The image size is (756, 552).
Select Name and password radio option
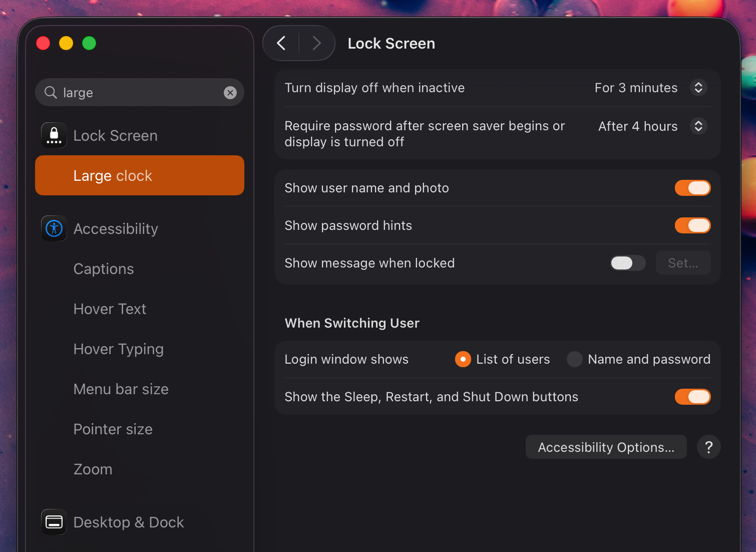(575, 359)
